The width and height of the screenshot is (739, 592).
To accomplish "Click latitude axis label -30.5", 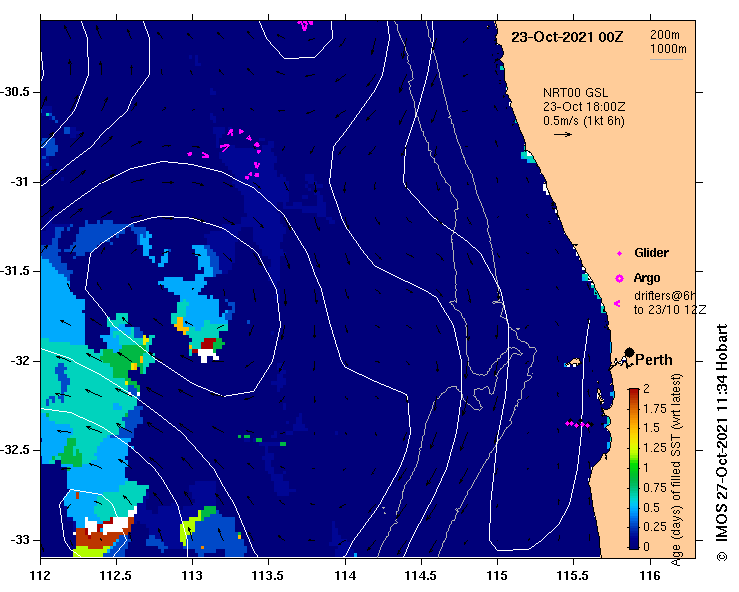I will (x=15, y=92).
